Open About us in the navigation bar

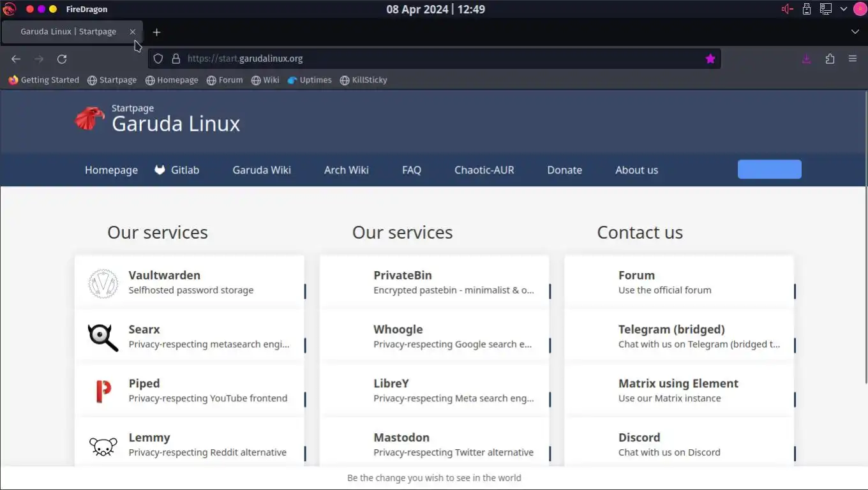636,170
